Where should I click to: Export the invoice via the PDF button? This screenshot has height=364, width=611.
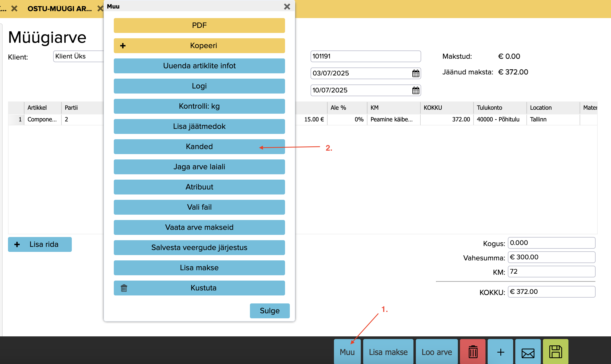click(x=199, y=25)
